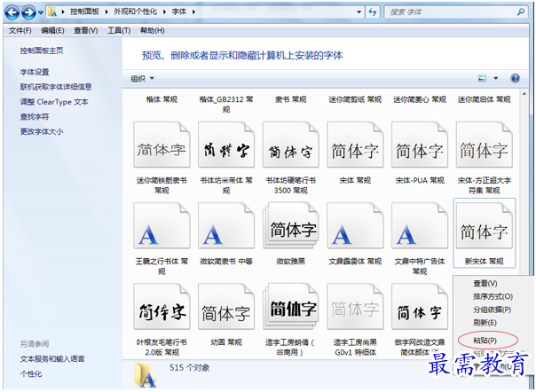Viewport: 536px width, 392px height.
Task: Click the 迷你简启体 常规 label
Action: pyautogui.click(x=484, y=99)
